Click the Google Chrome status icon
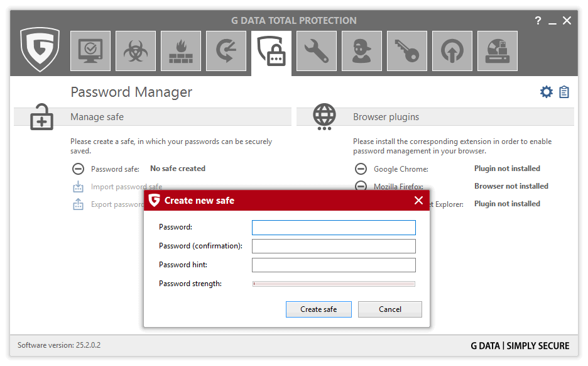Screen dimensions: 588x366 tap(361, 169)
